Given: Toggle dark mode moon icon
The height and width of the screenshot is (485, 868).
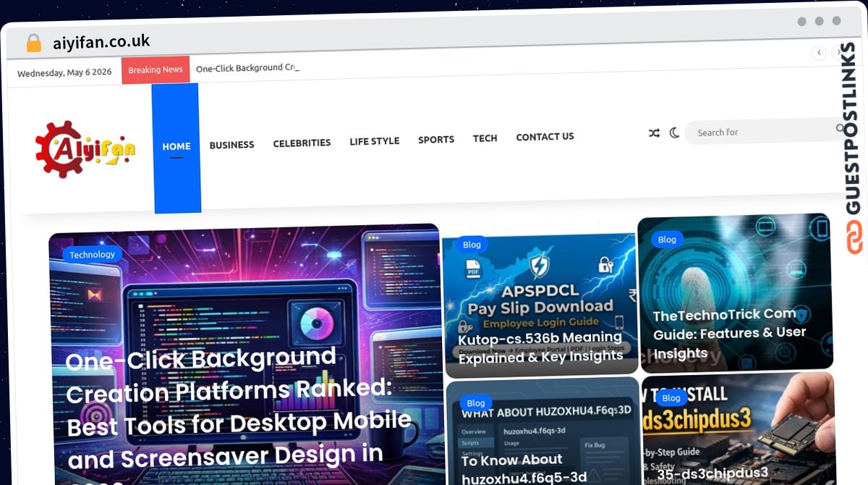Looking at the screenshot, I should (674, 132).
